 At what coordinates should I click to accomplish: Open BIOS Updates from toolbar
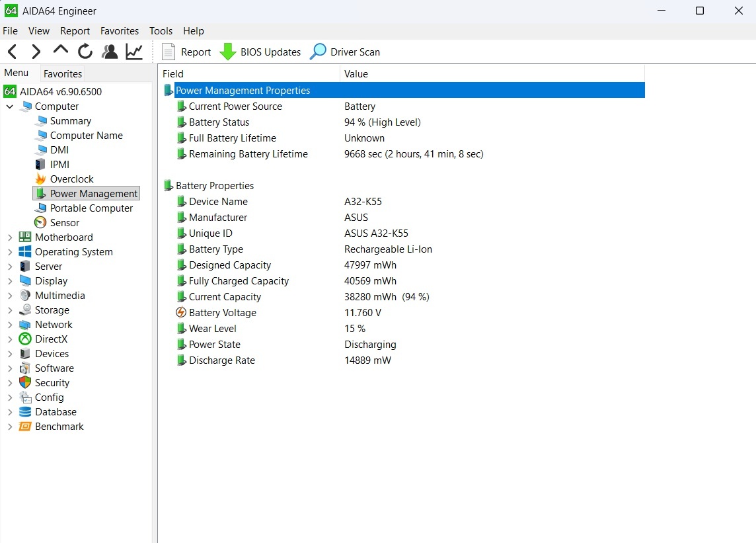[260, 52]
